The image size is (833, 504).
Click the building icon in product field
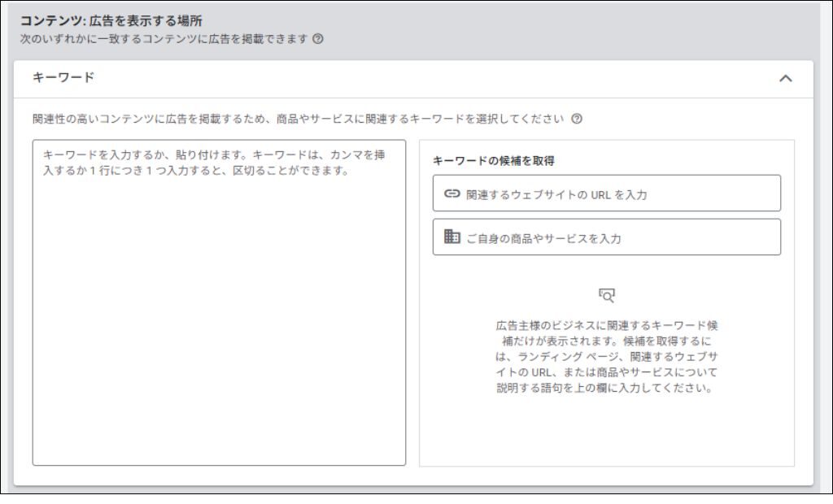pyautogui.click(x=451, y=237)
